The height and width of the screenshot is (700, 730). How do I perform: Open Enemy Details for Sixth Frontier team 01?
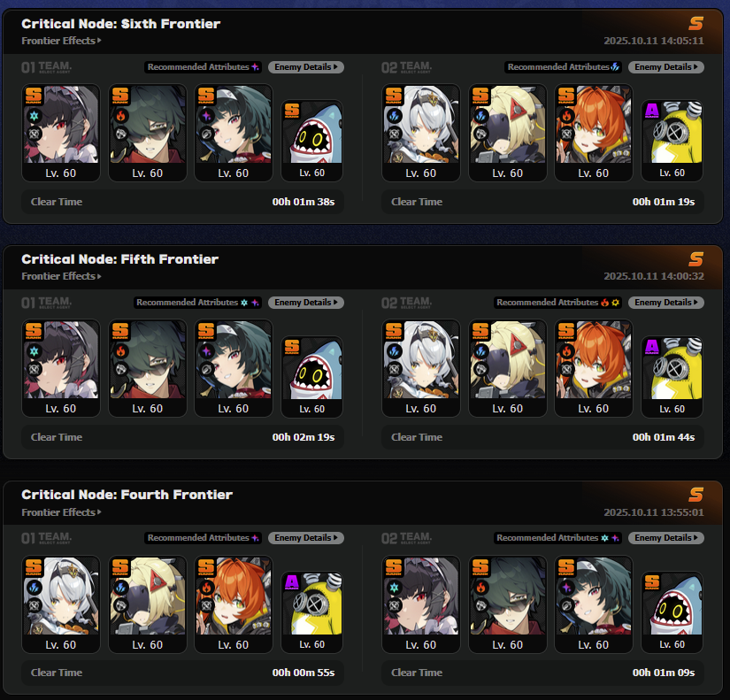pos(306,67)
